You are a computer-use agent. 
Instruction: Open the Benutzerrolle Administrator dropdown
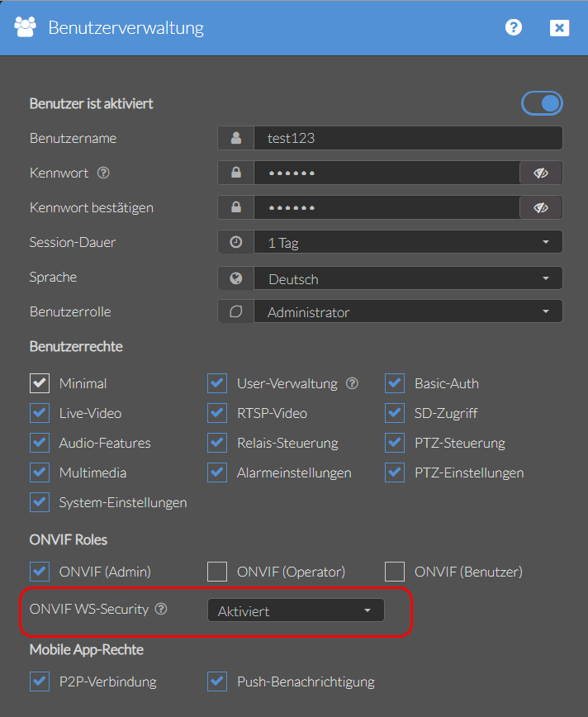[x=408, y=311]
